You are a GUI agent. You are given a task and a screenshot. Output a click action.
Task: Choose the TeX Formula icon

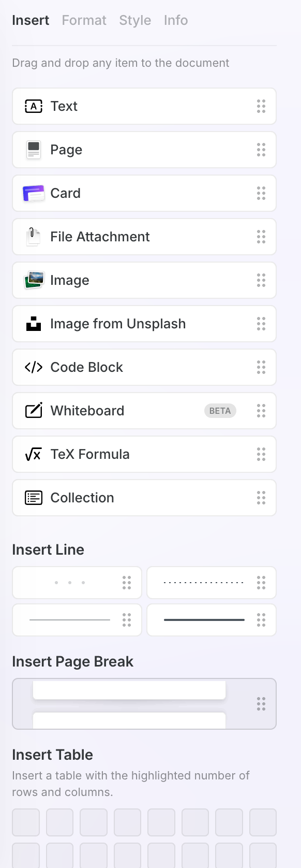coord(33,454)
